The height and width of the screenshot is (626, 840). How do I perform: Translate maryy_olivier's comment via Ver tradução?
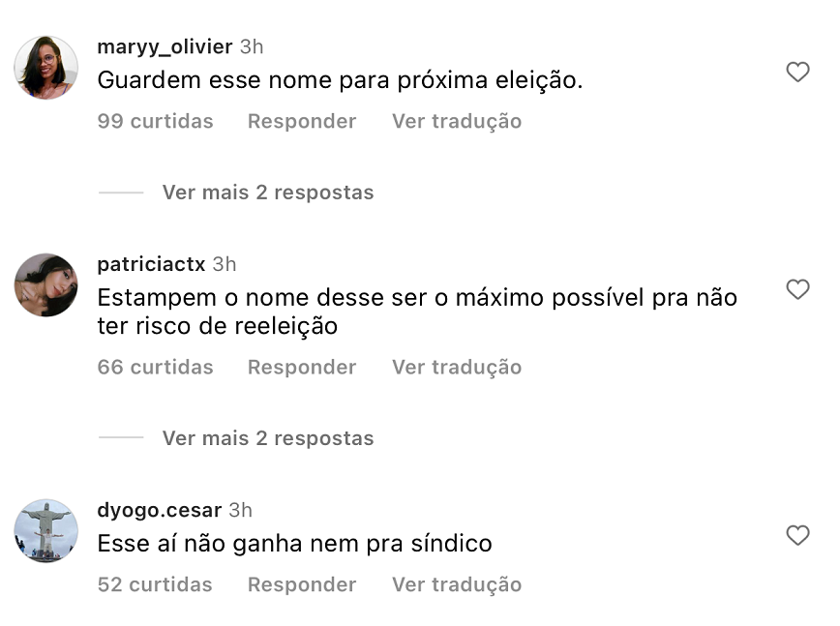[x=457, y=121]
